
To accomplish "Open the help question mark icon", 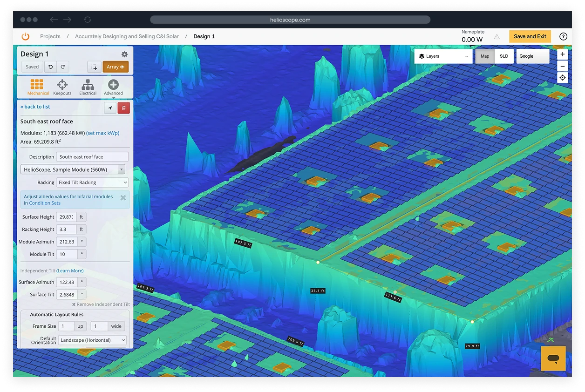I will (x=563, y=36).
